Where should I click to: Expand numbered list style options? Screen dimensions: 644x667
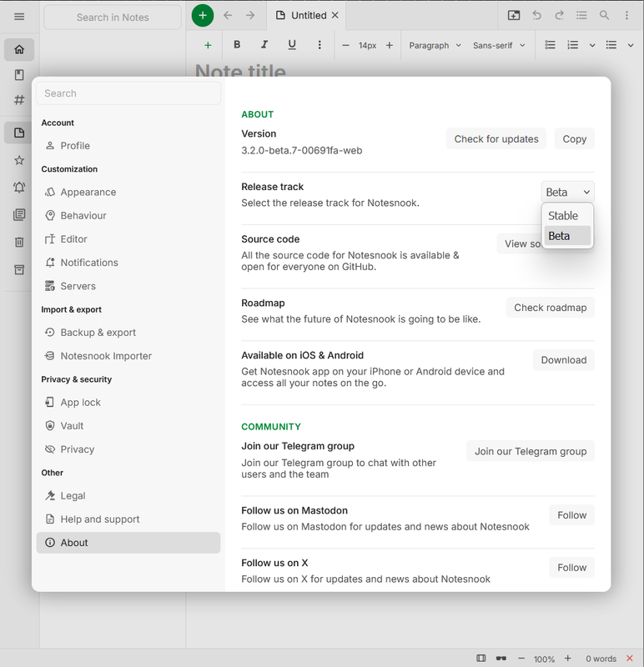tap(592, 45)
